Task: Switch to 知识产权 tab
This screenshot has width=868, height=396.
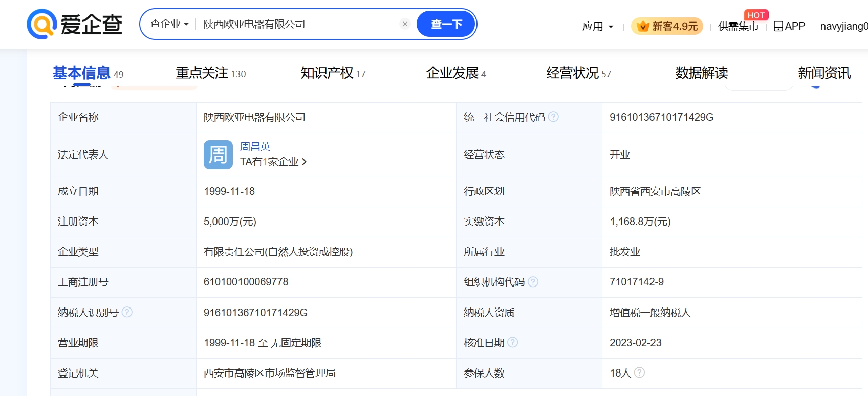Action: 333,73
